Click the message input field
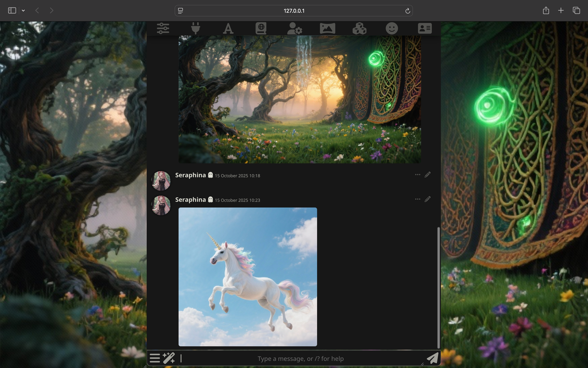Image resolution: width=588 pixels, height=368 pixels. pyautogui.click(x=300, y=359)
